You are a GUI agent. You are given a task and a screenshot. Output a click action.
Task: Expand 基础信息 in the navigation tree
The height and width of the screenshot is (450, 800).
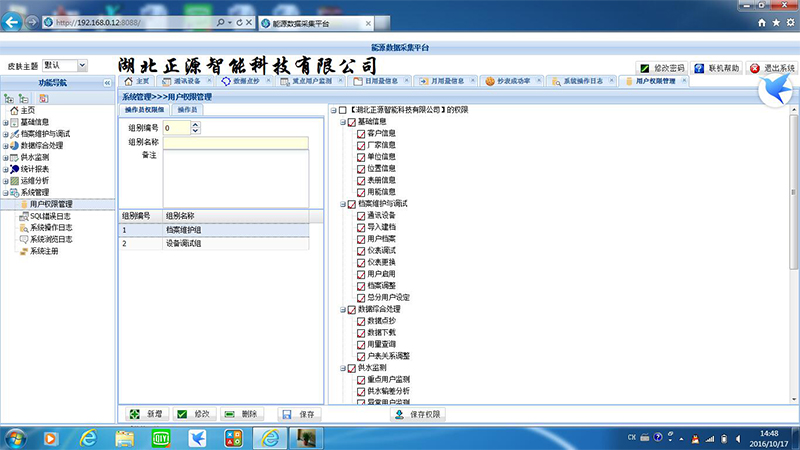[6, 122]
